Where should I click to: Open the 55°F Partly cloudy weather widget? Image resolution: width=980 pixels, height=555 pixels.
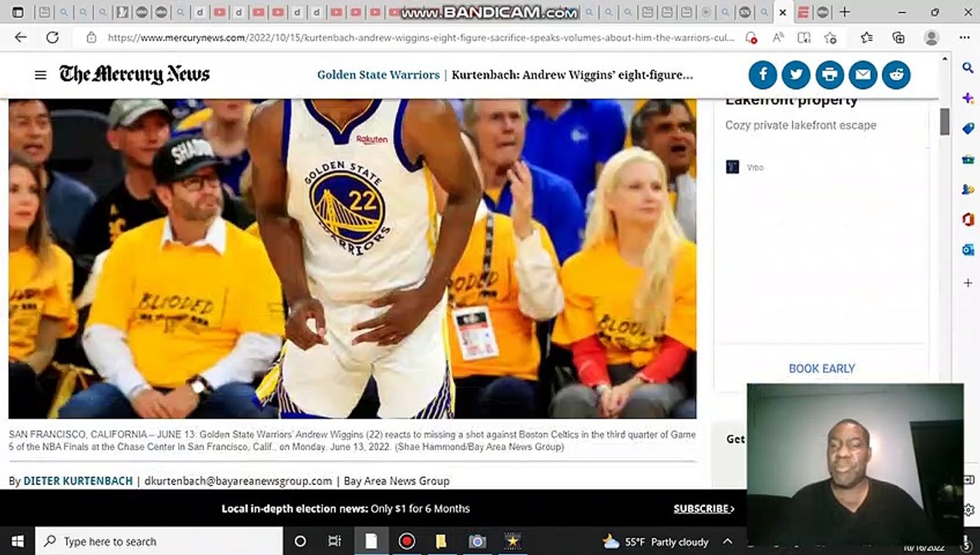pos(655,542)
